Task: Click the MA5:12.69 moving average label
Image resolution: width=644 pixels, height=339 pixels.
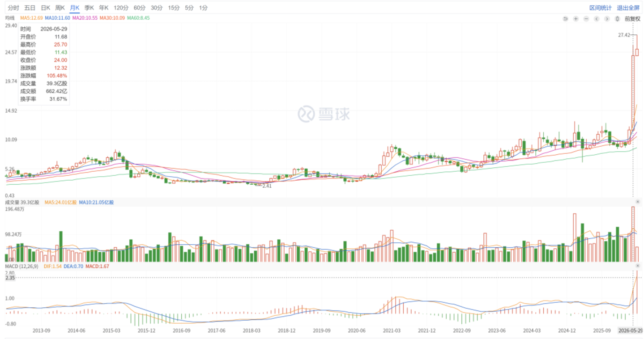Action: (31, 18)
